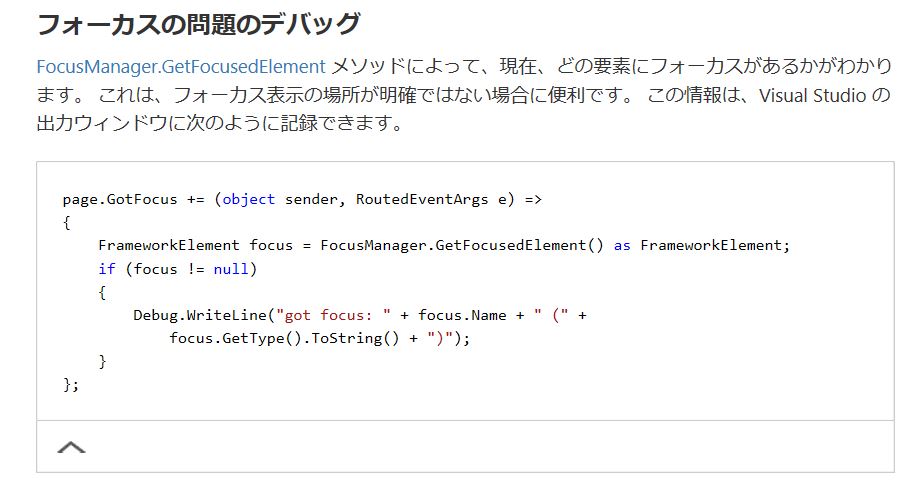The image size is (924, 487).
Task: Click the null keyword in the code
Action: coord(230,269)
